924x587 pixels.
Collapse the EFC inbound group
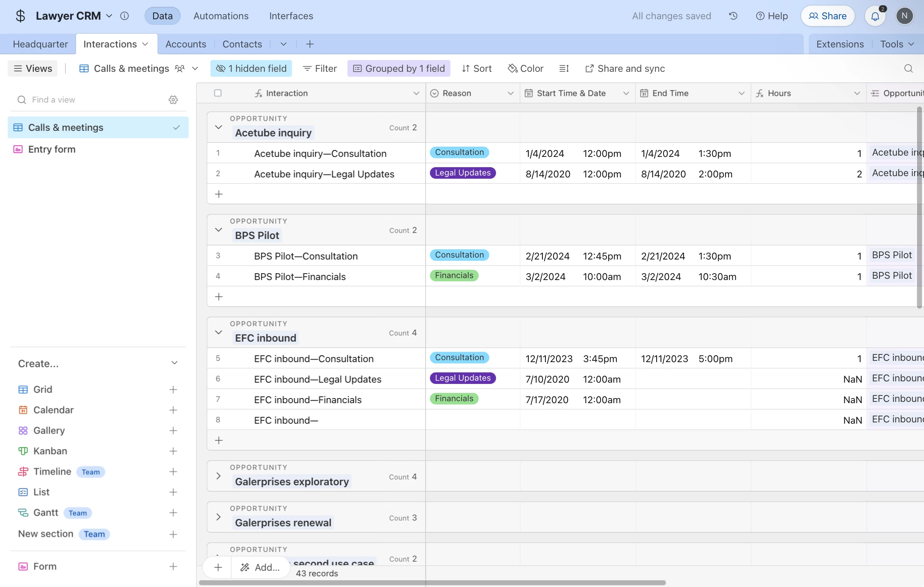click(x=219, y=332)
